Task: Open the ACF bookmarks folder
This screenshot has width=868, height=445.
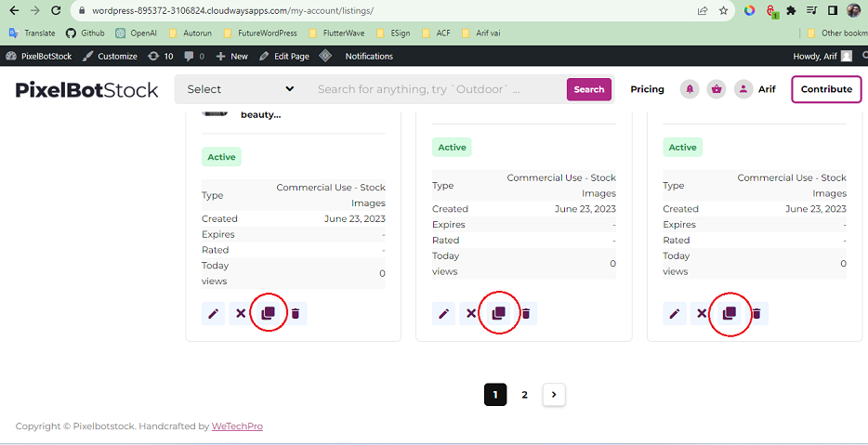Action: coord(436,33)
